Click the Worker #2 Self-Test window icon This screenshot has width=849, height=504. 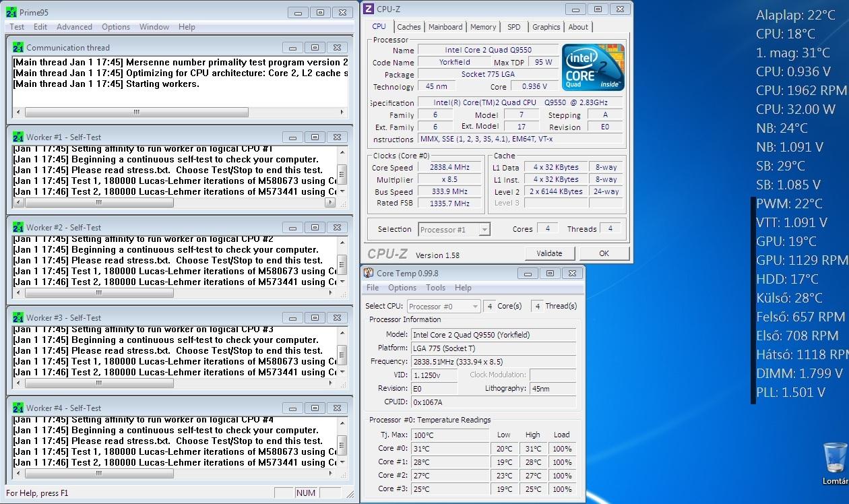(19, 227)
